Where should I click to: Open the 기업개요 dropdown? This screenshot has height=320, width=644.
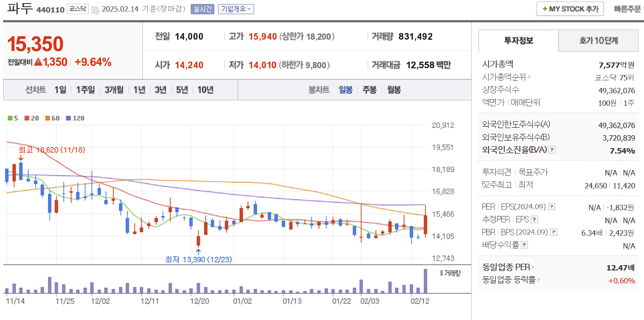(x=235, y=8)
